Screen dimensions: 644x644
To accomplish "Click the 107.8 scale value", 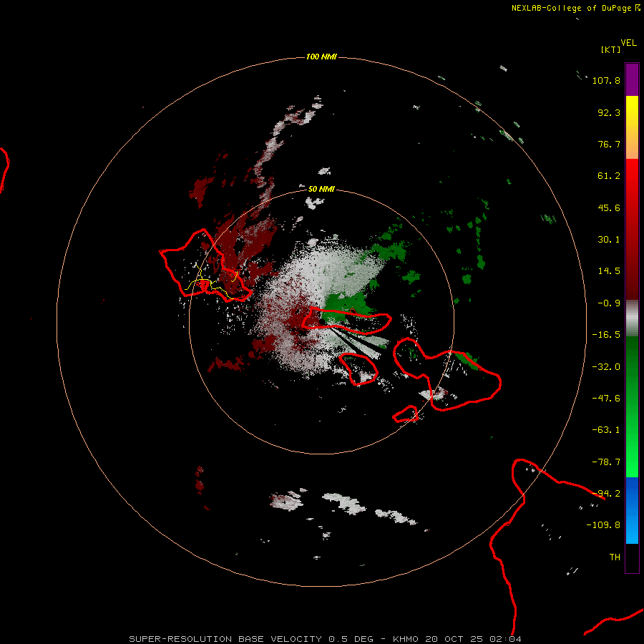I will 606,80.
